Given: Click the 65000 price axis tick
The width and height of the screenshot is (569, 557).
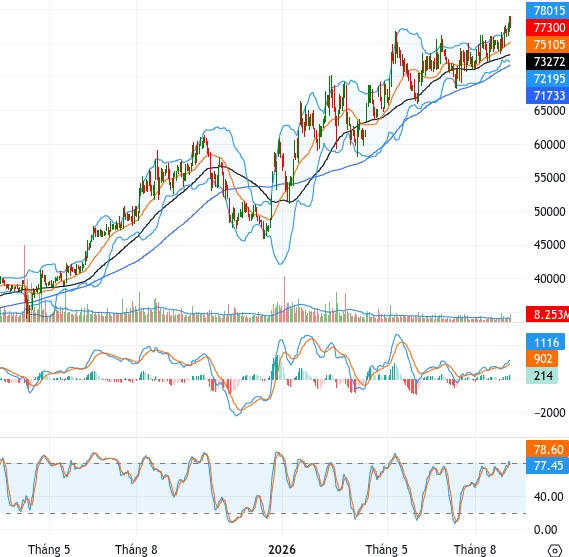Looking at the screenshot, I should pyautogui.click(x=549, y=111).
